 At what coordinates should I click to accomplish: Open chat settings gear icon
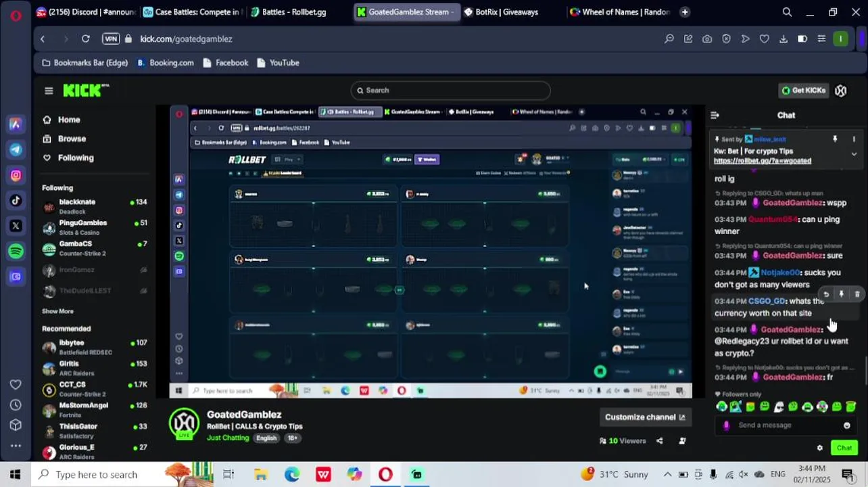pyautogui.click(x=820, y=448)
